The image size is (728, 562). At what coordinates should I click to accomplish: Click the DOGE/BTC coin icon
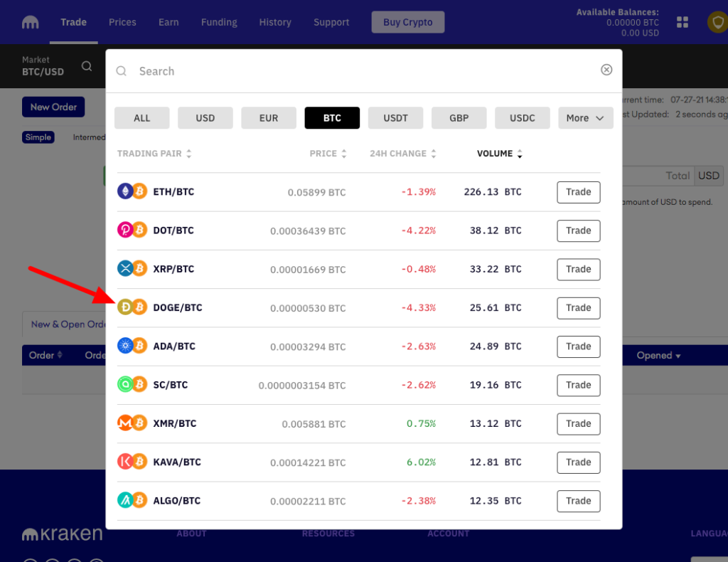132,307
